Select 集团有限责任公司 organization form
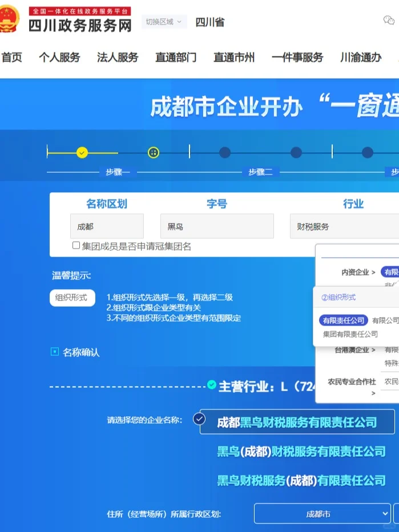This screenshot has width=399, height=532. (350, 334)
